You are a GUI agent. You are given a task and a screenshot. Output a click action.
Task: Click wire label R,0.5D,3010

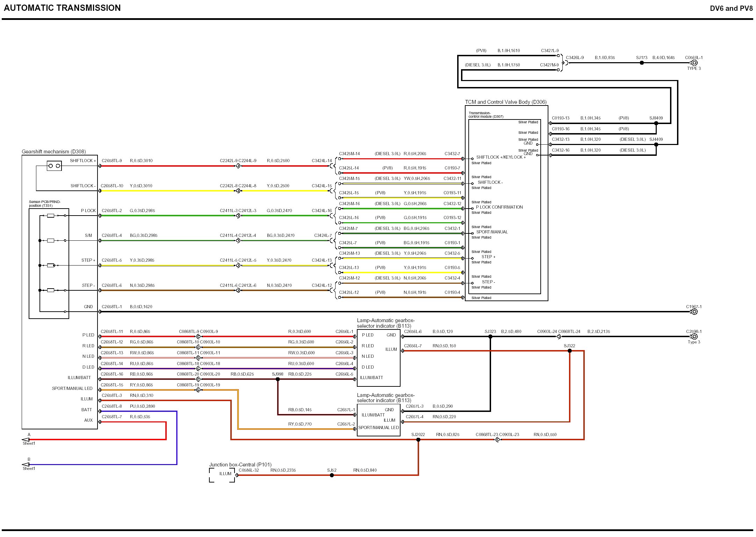(141, 161)
